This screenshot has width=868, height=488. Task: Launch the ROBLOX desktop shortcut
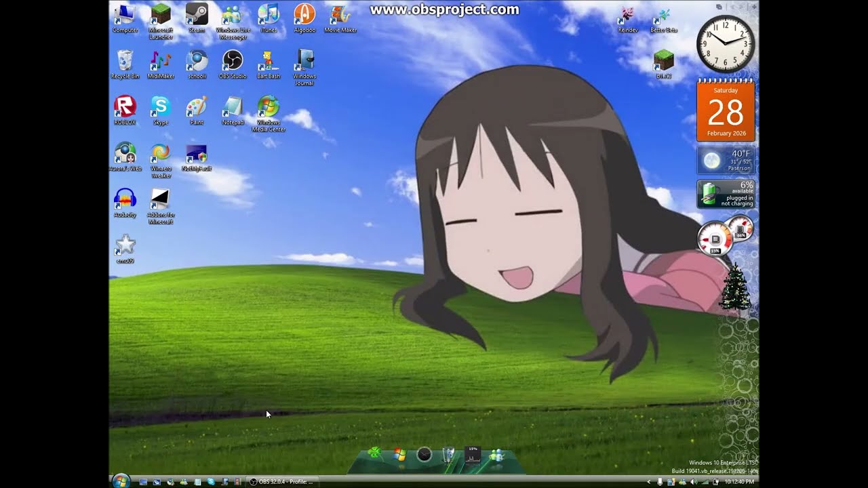(125, 110)
